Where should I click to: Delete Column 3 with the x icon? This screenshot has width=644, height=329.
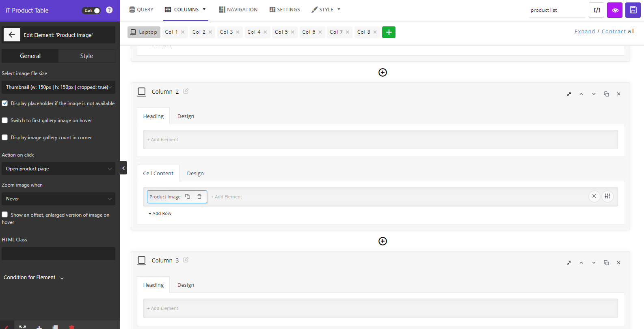pyautogui.click(x=619, y=262)
